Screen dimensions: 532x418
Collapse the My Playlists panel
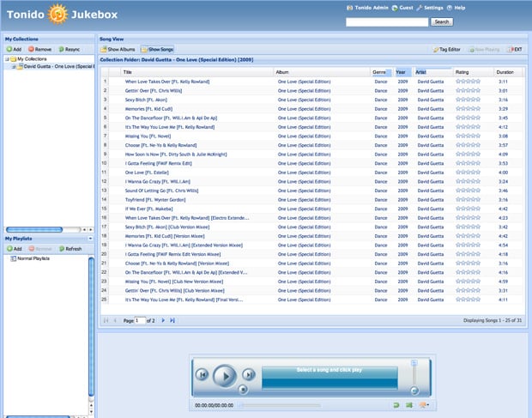click(90, 239)
